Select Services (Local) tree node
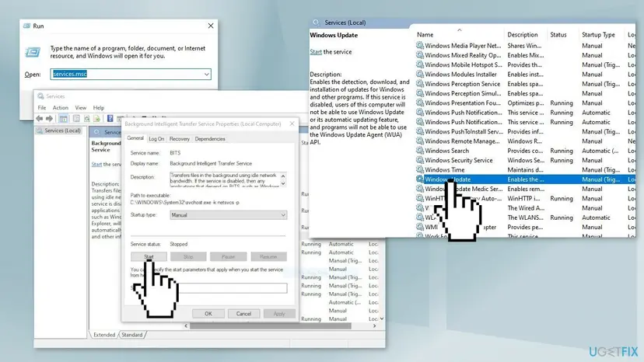The image size is (644, 362). tap(59, 131)
